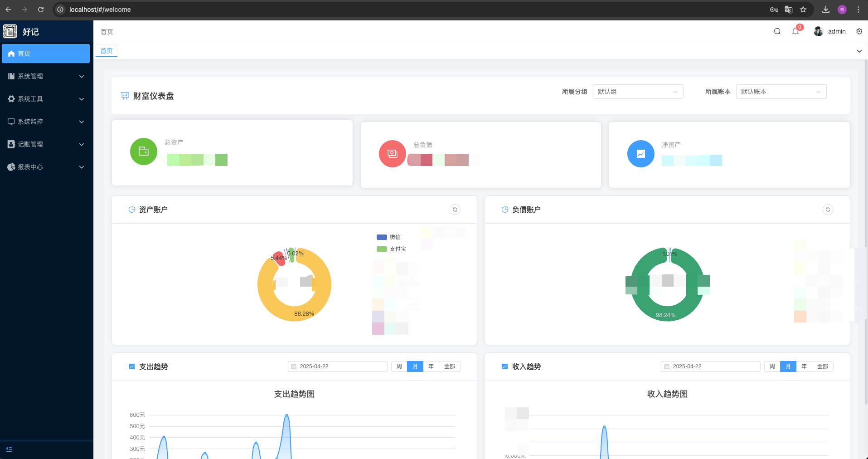Click the admin user name
868x459 pixels.
click(x=836, y=31)
